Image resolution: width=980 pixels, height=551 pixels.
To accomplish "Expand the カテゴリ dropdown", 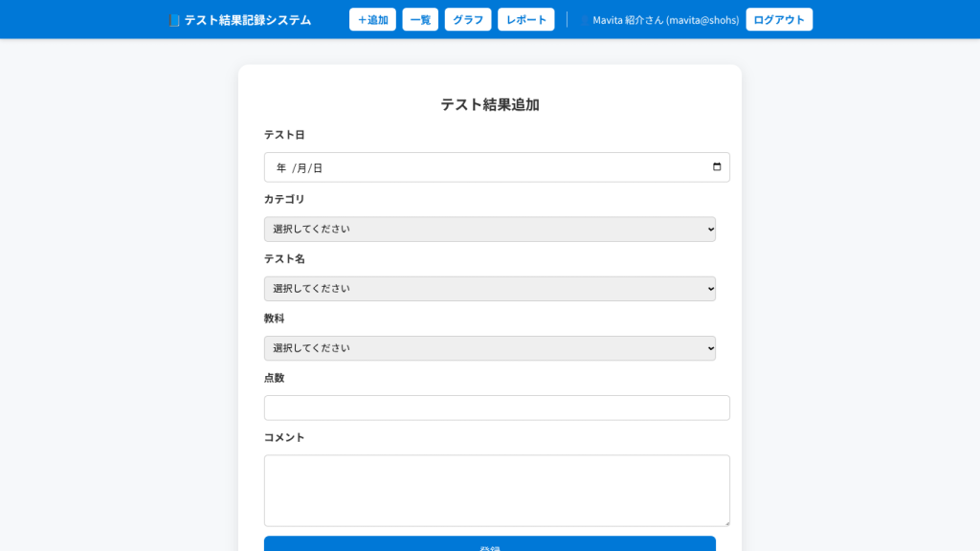I will [489, 230].
